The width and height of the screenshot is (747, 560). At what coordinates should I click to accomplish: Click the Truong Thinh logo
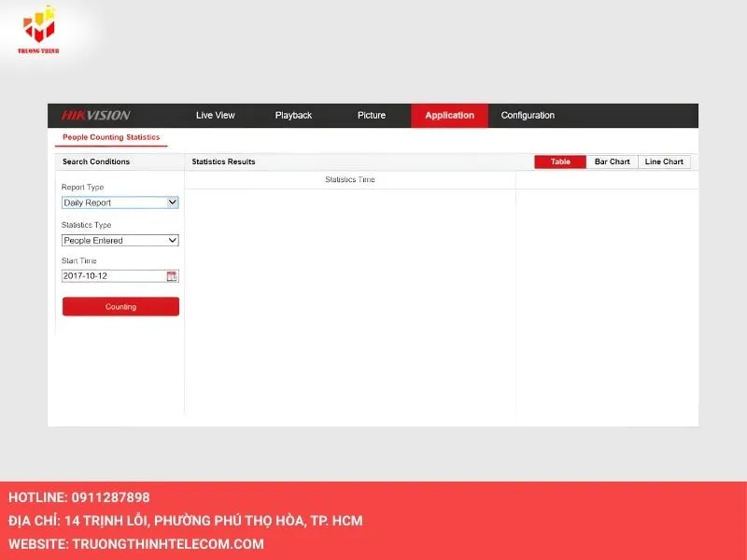pyautogui.click(x=38, y=30)
